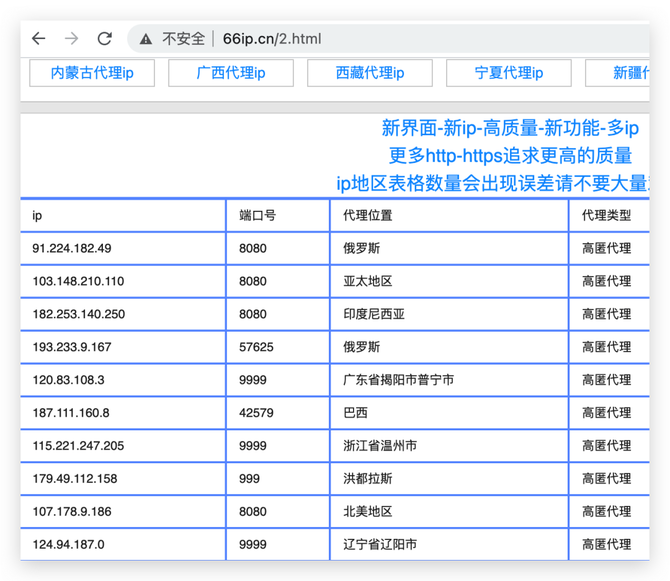This screenshot has width=670, height=581.
Task: Click the 新界面-新ip-高质量 banner link
Action: coord(510,128)
